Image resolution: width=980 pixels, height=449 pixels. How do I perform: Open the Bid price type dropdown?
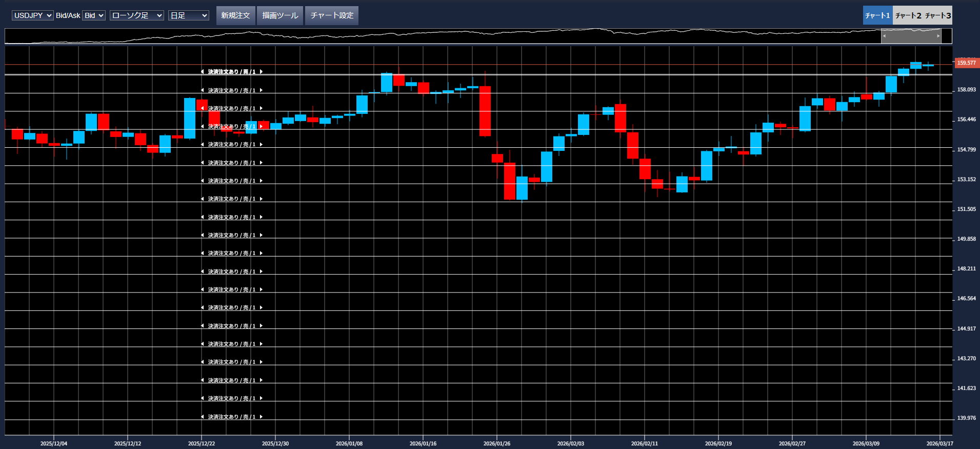pyautogui.click(x=94, y=15)
